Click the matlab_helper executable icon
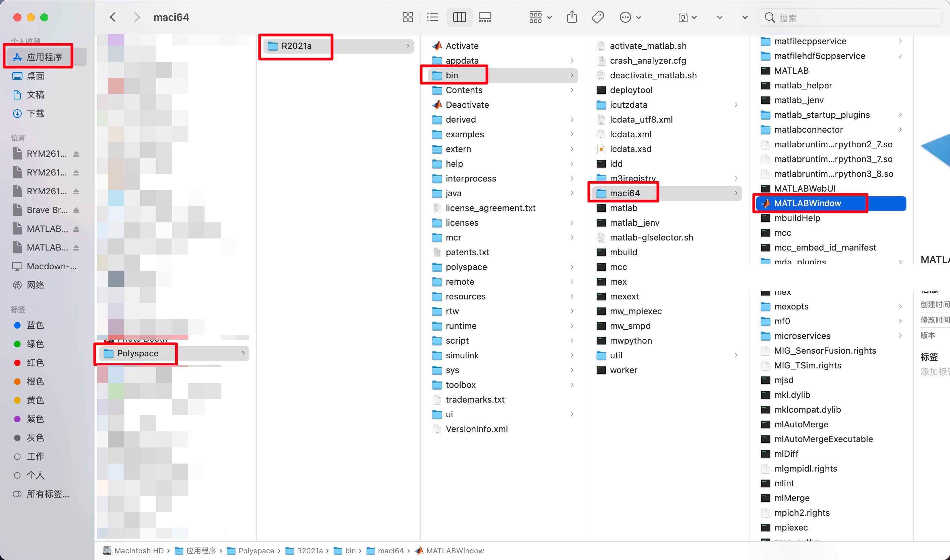The image size is (950, 560). 765,85
